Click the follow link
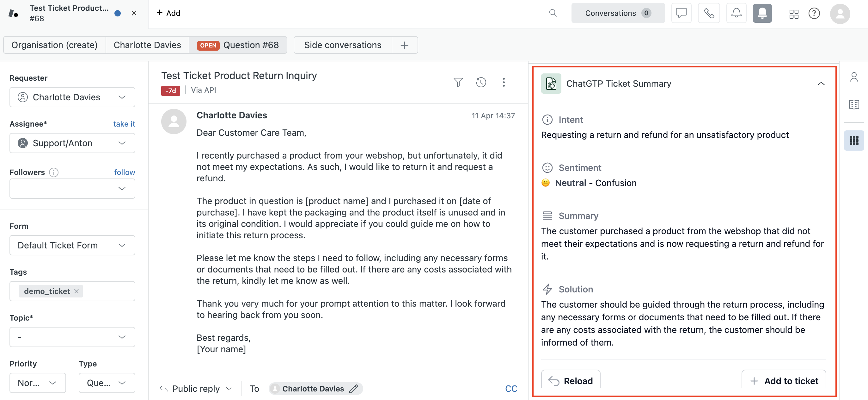Screen dimensions: 868x400 124,172
